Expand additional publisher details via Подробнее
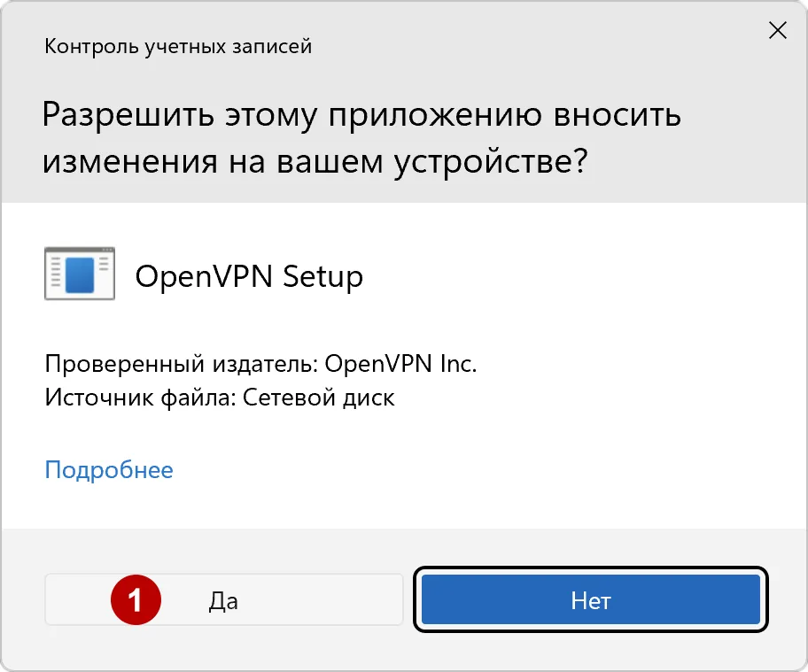This screenshot has height=672, width=808. (108, 469)
